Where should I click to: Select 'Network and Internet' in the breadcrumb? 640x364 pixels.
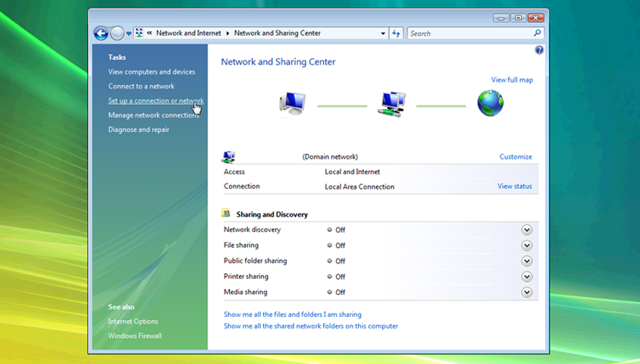coord(188,33)
